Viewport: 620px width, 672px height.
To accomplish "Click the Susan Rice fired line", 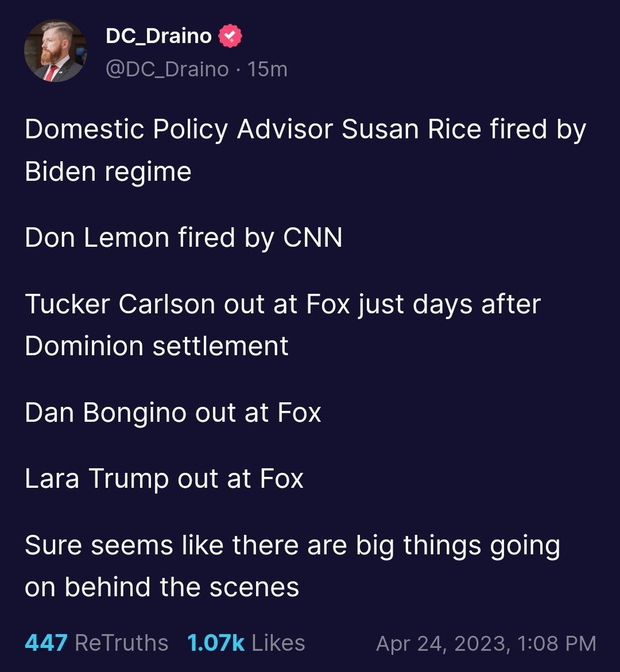I will coord(305,129).
